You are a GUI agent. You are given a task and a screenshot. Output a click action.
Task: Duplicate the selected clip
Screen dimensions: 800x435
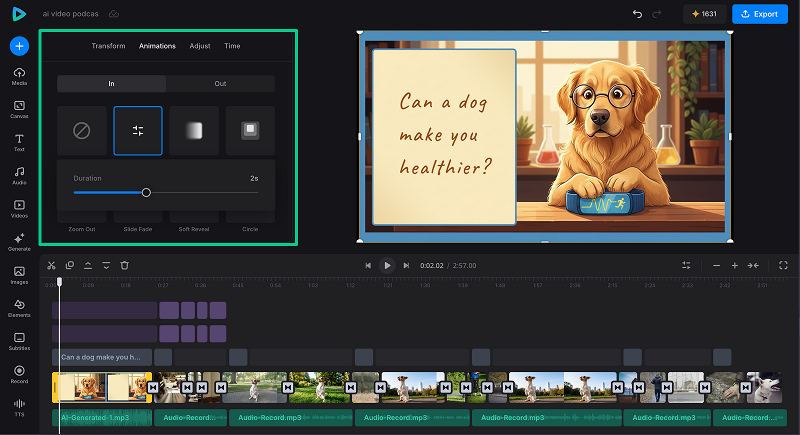point(70,265)
